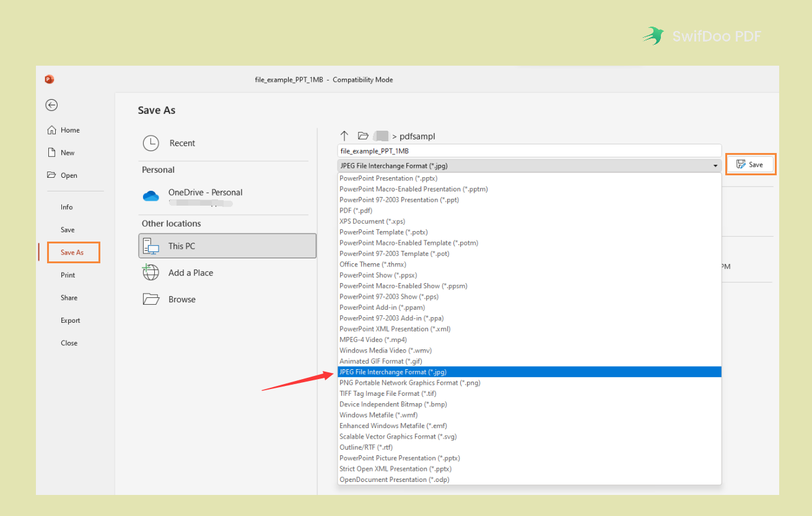Click the up arrow to navigate parent folder
Screen dimensions: 812x516
point(344,136)
